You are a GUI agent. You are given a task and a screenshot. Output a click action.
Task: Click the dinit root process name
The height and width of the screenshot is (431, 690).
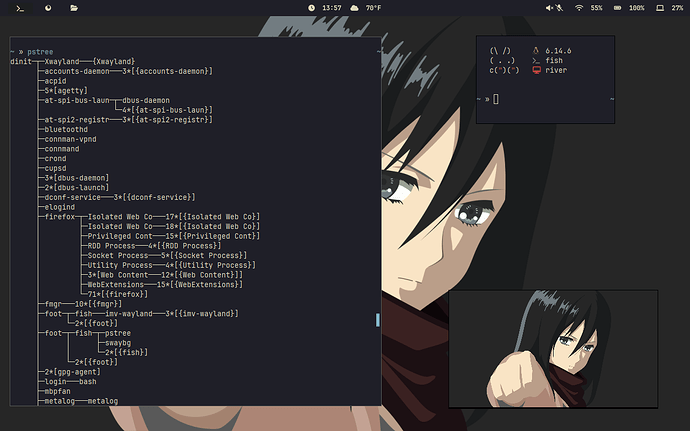point(21,61)
